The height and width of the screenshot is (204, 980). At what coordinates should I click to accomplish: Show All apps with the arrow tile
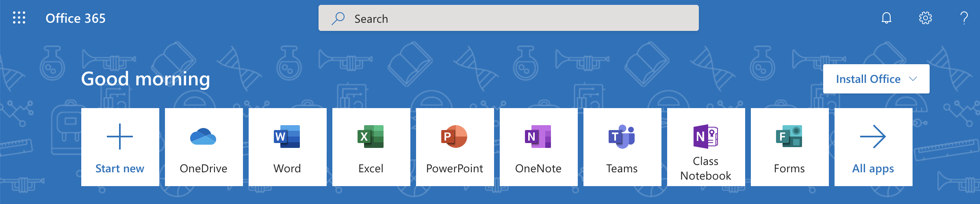point(873,147)
